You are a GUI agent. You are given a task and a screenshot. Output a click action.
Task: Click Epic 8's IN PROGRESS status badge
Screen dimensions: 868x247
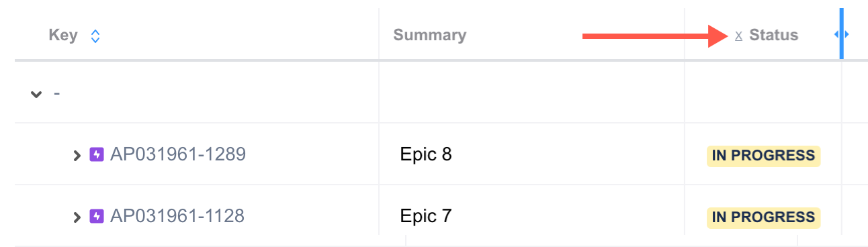tap(763, 156)
